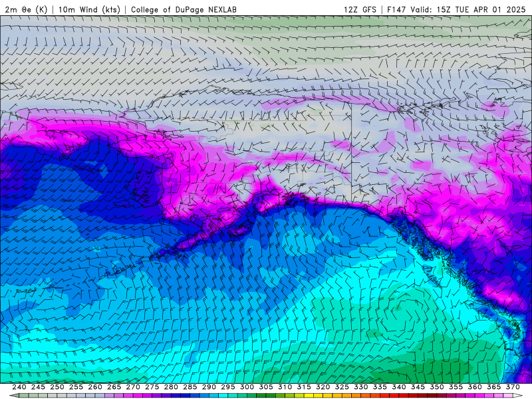The width and height of the screenshot is (532, 399).
Task: Click the 340 value on the legend
Action: click(x=399, y=387)
